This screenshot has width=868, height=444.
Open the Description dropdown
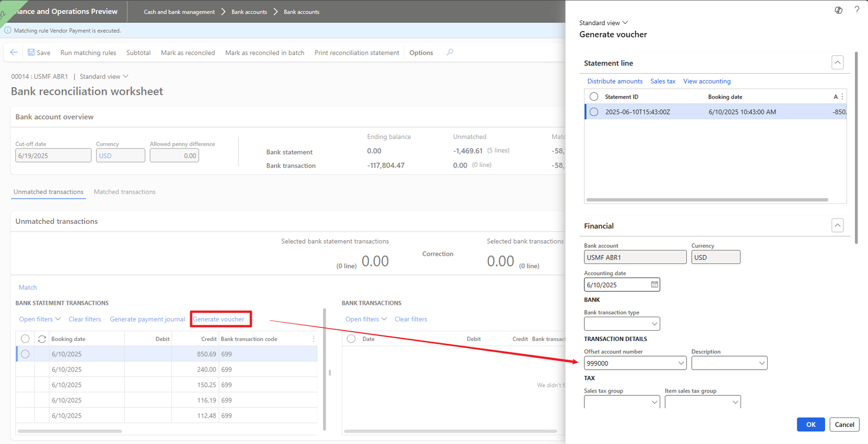click(x=762, y=363)
